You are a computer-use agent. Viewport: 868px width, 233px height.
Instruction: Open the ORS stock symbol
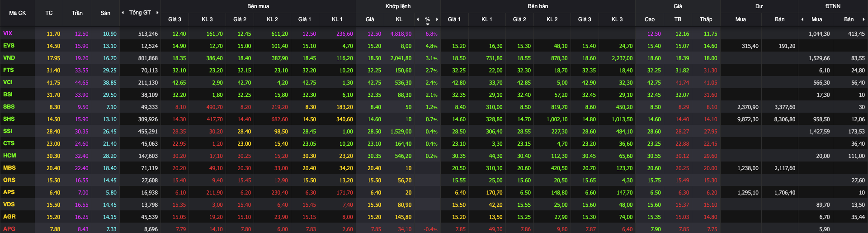(x=9, y=180)
